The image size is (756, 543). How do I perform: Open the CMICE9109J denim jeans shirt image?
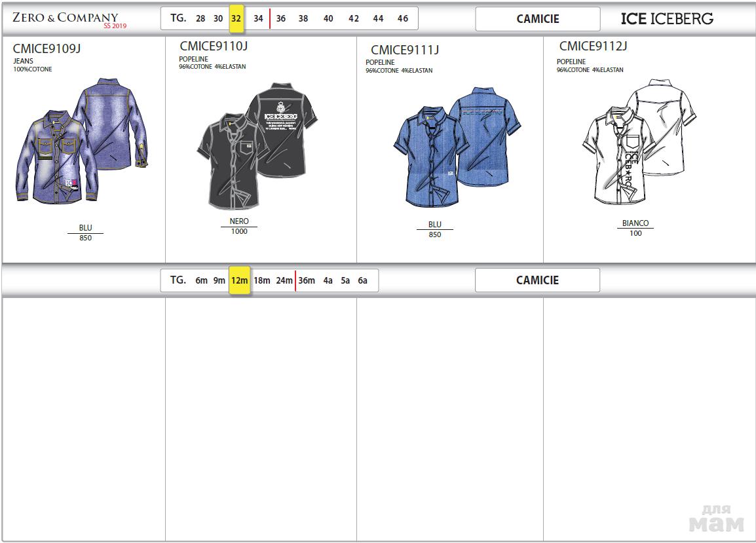pos(82,141)
